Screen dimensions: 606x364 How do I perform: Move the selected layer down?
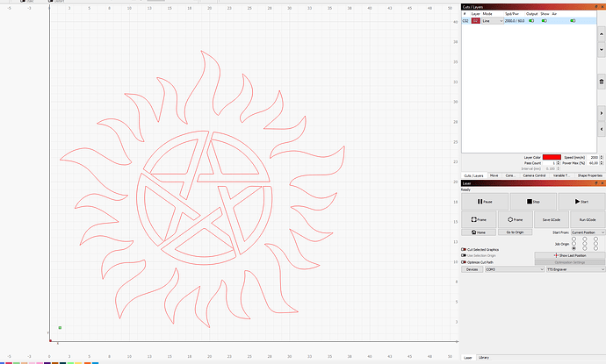click(x=602, y=49)
